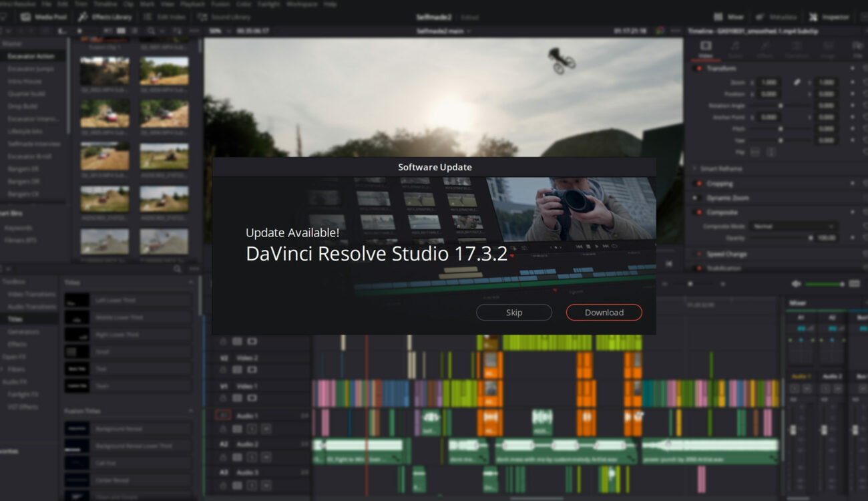Switch to the Effects tab in Inspector
Image resolution: width=868 pixels, height=501 pixels.
pyautogui.click(x=766, y=50)
